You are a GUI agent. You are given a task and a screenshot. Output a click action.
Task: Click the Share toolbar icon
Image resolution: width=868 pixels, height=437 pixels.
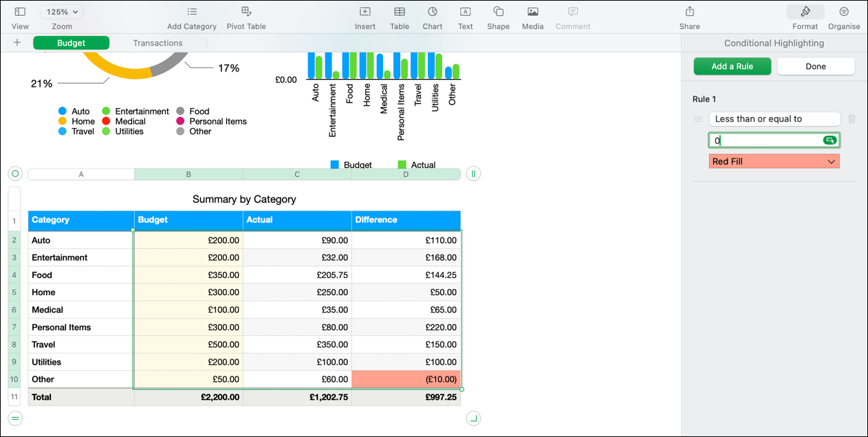(x=689, y=12)
